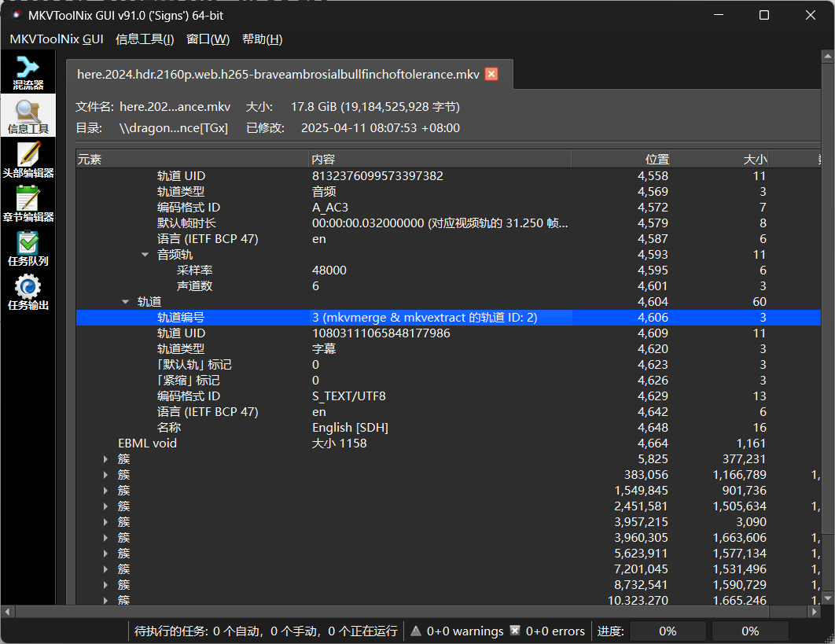
Task: Click the modified date 2025-04-11 text
Action: click(x=381, y=128)
